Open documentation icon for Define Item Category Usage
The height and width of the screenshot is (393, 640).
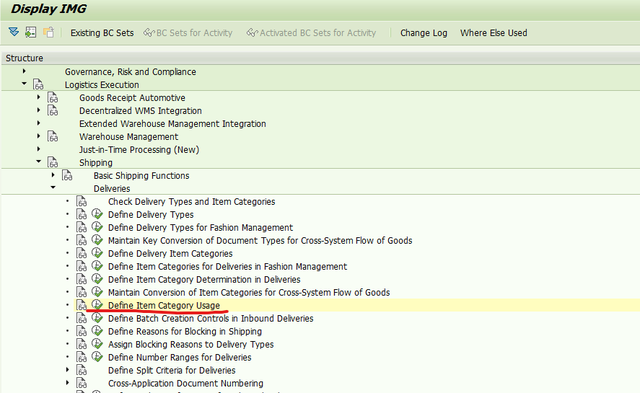click(81, 305)
